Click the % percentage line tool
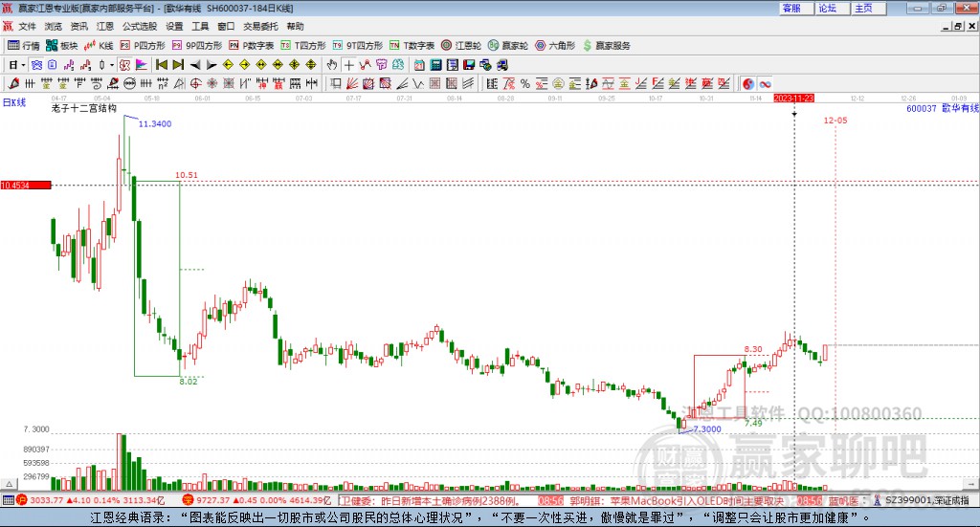The height and width of the screenshot is (527, 980). (525, 83)
